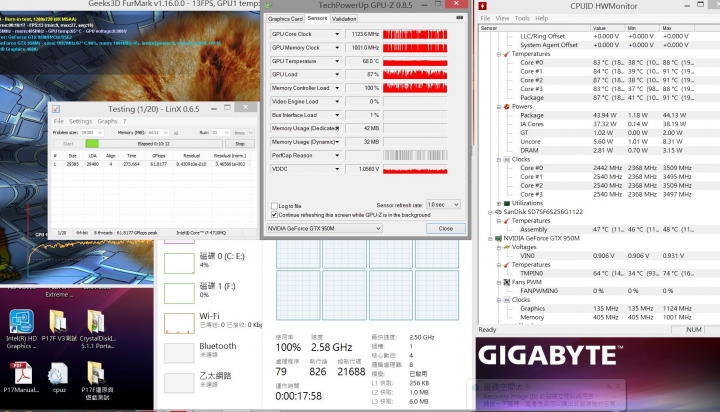Open the File menu in LinX
720x412 pixels.
pos(58,121)
